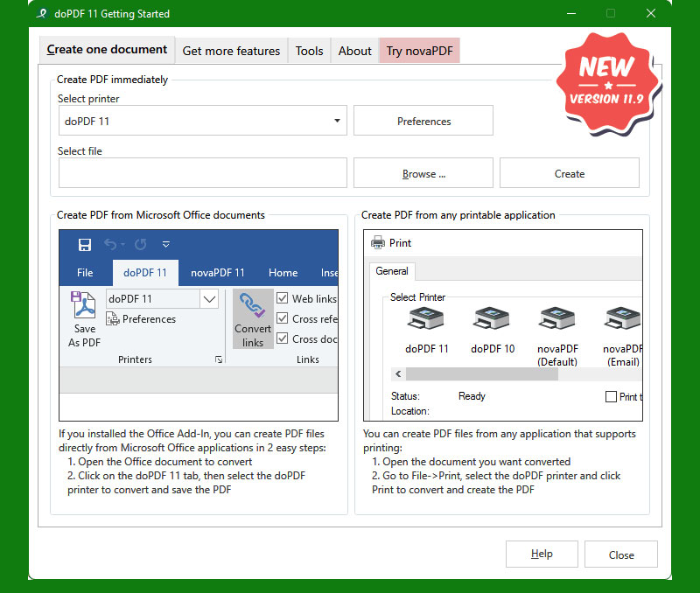Expand the doPDF 11 combo in ribbon preview

pyautogui.click(x=209, y=298)
